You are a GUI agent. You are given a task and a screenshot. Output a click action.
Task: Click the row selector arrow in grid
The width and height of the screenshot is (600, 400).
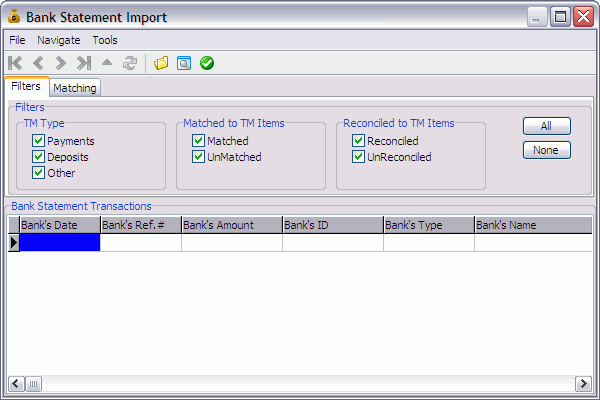click(14, 243)
